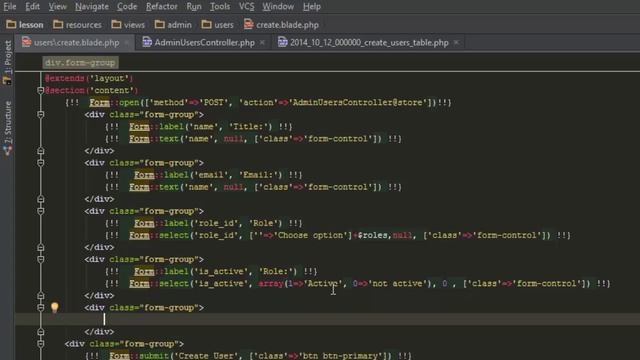
Task: Open the Help menu
Action: click(312, 7)
